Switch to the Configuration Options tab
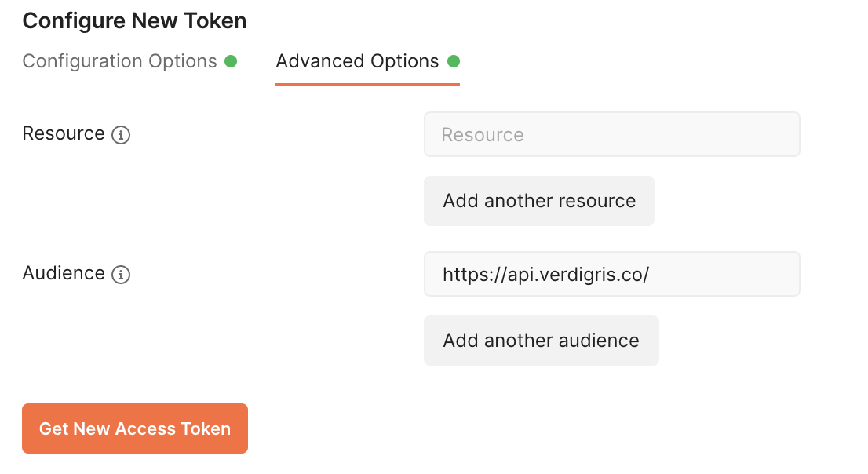The height and width of the screenshot is (474, 868). 119,61
